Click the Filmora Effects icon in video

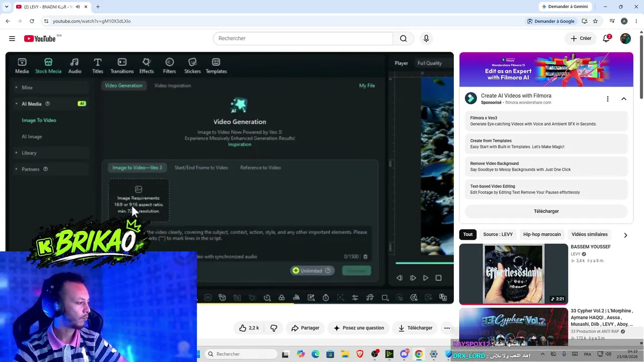point(146,65)
